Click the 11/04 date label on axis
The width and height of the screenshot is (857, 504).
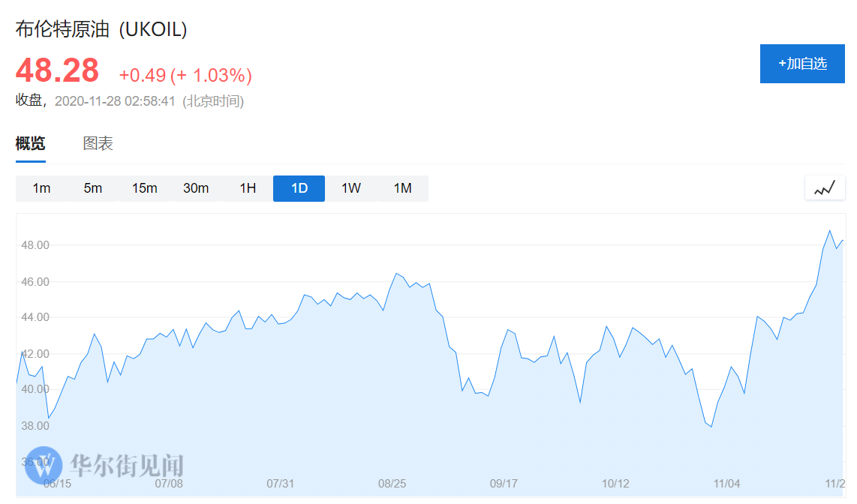[x=726, y=484]
